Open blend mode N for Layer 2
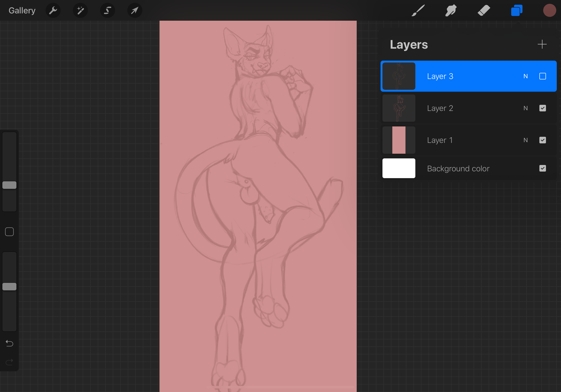Viewport: 561px width, 392px height. coord(526,108)
